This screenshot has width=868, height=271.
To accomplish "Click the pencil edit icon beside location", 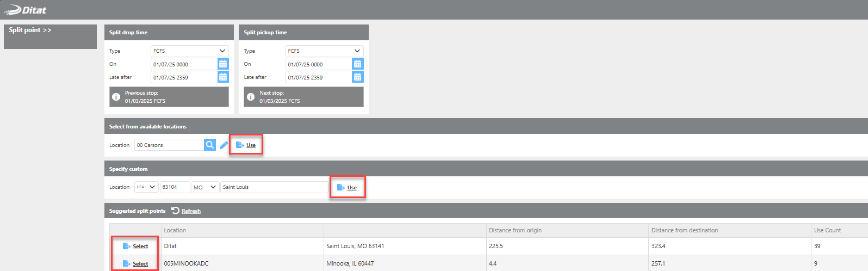I will click(224, 145).
